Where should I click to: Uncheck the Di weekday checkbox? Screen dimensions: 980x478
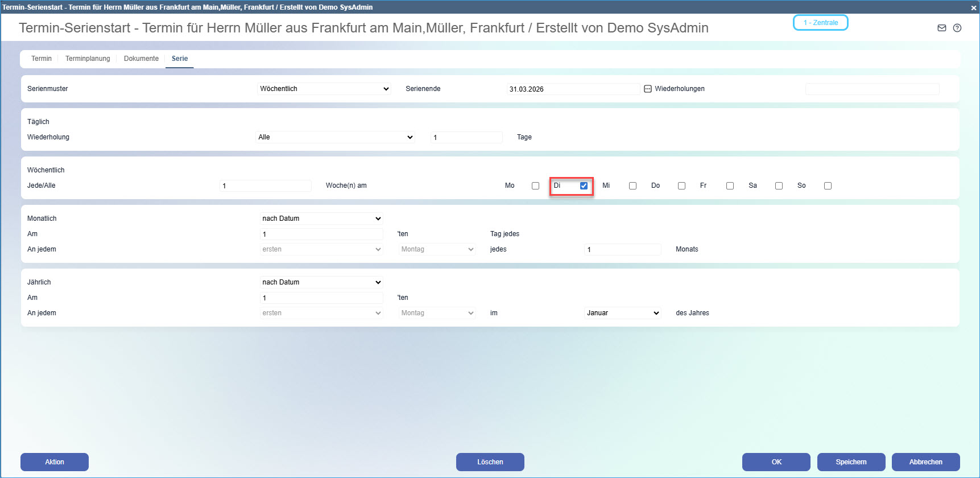(x=584, y=186)
